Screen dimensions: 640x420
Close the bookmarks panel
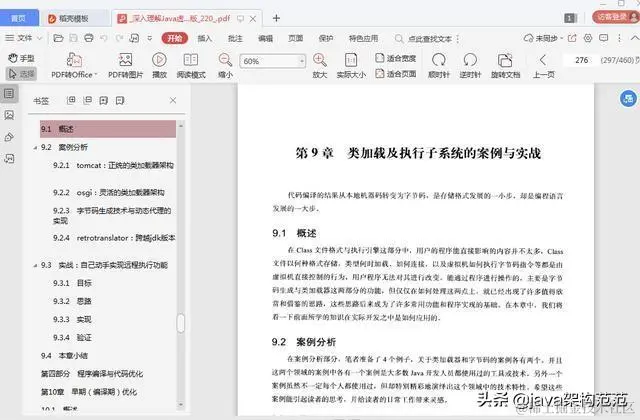coord(173,100)
